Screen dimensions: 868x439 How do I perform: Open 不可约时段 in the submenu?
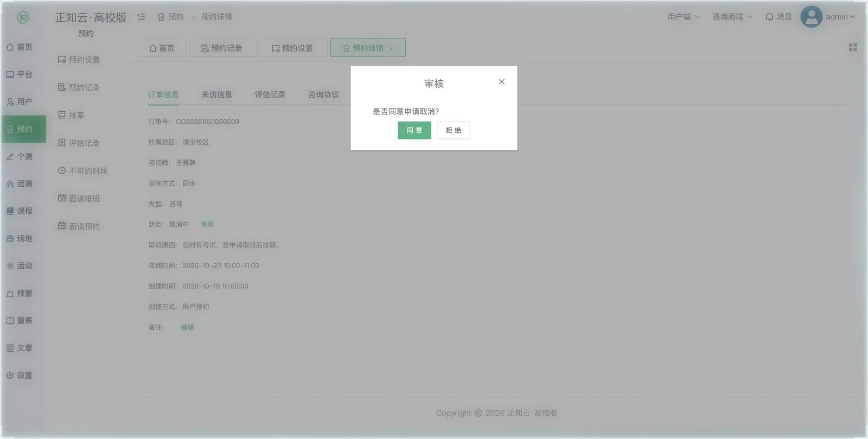82,171
